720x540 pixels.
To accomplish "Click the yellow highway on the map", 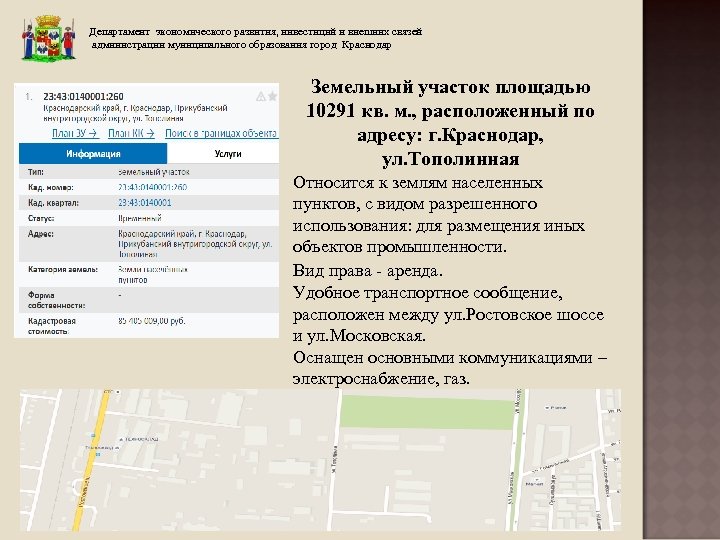I will click(92, 460).
